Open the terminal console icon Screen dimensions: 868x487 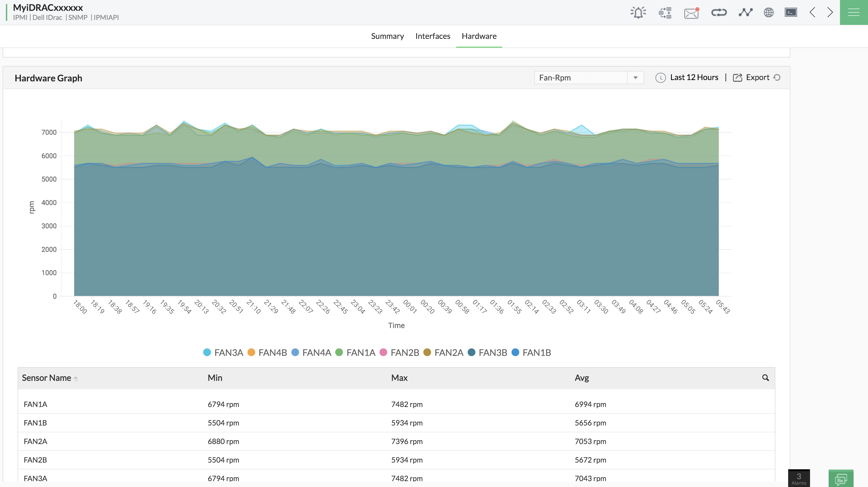click(791, 12)
